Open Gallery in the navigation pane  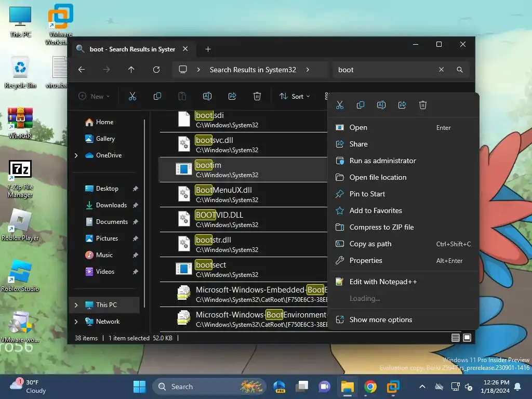pyautogui.click(x=105, y=139)
